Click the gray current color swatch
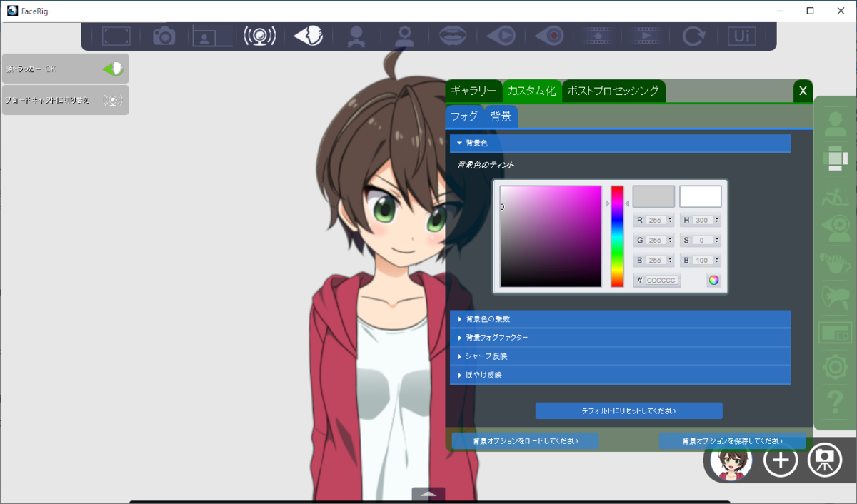The image size is (857, 504). coord(653,196)
